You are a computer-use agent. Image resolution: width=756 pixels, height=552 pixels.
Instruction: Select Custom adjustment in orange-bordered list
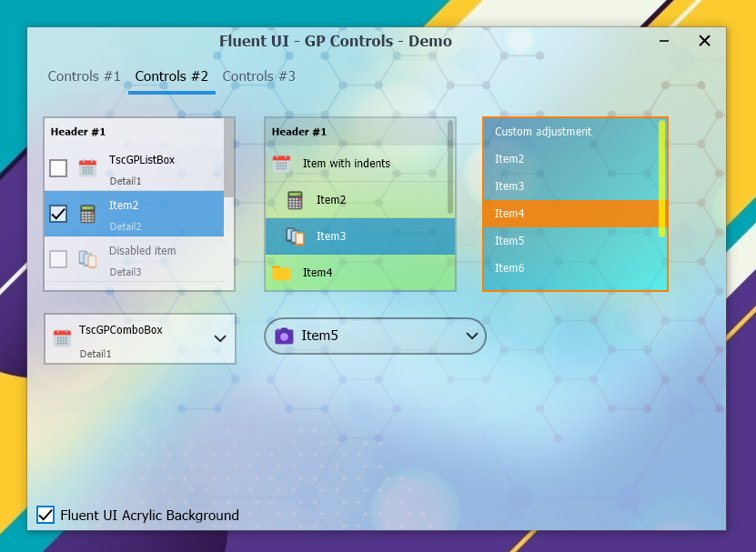[x=570, y=132]
